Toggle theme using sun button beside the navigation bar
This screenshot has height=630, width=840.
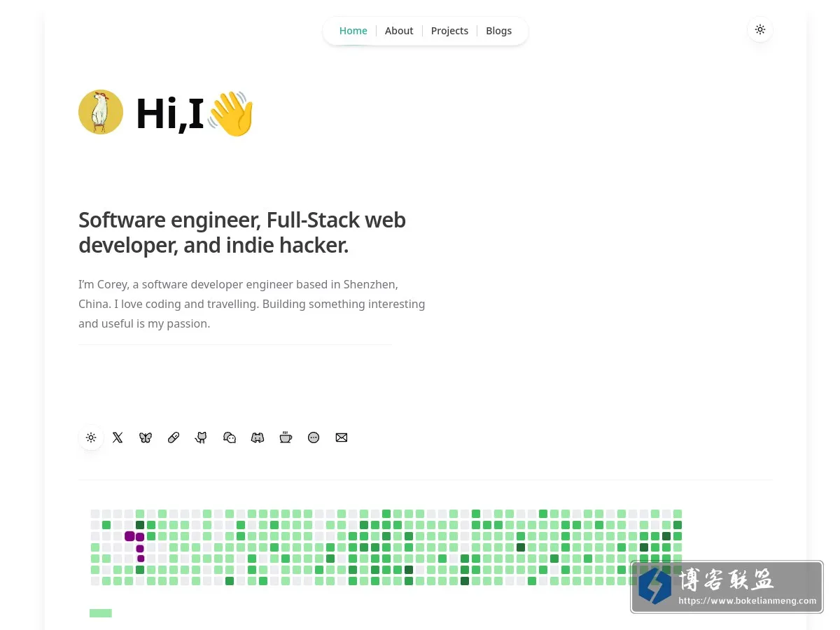[x=760, y=29]
